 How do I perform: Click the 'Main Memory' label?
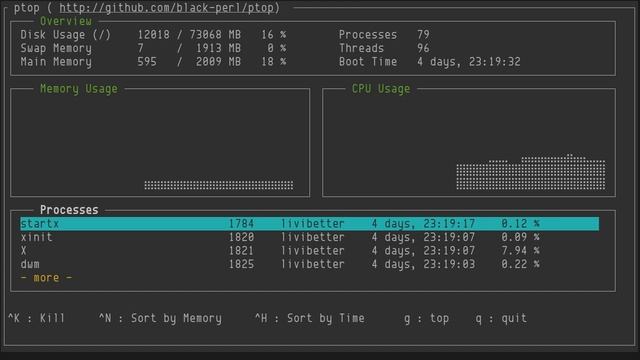(x=56, y=62)
